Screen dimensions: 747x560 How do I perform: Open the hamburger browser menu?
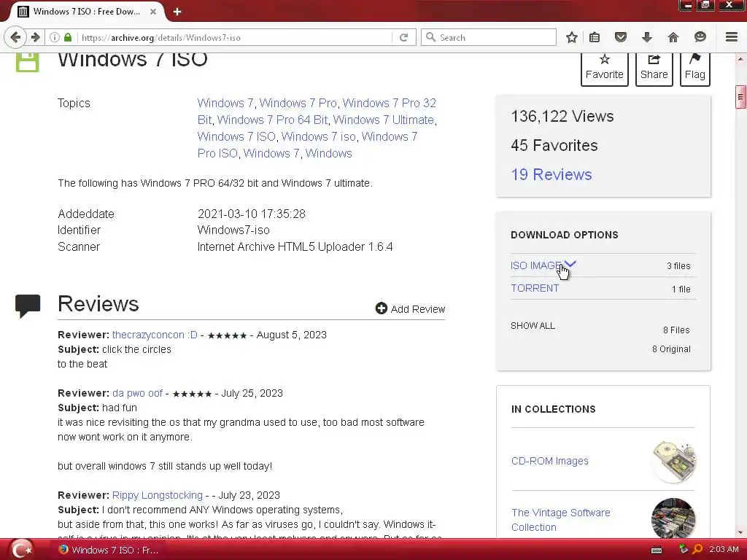point(732,36)
